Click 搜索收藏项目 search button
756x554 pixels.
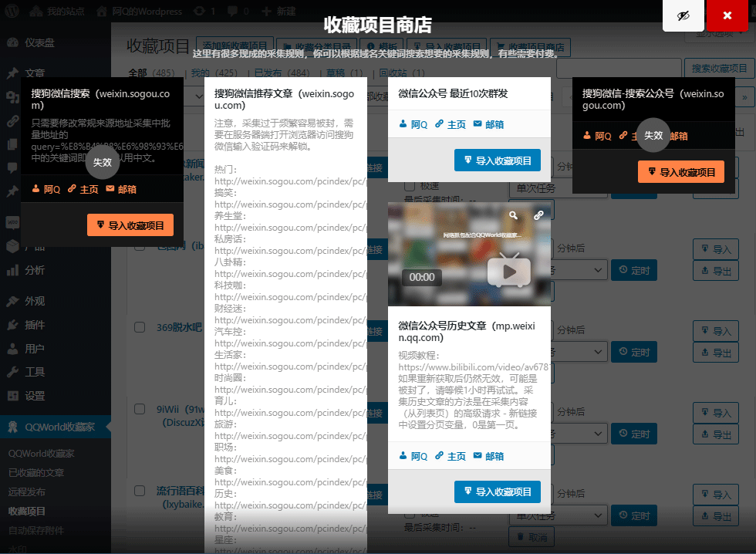(x=719, y=69)
